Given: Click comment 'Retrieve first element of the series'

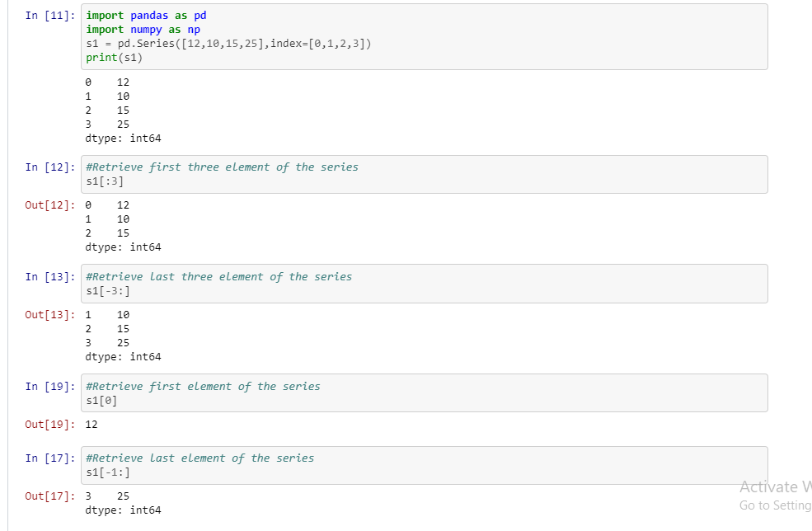Looking at the screenshot, I should [x=203, y=387].
